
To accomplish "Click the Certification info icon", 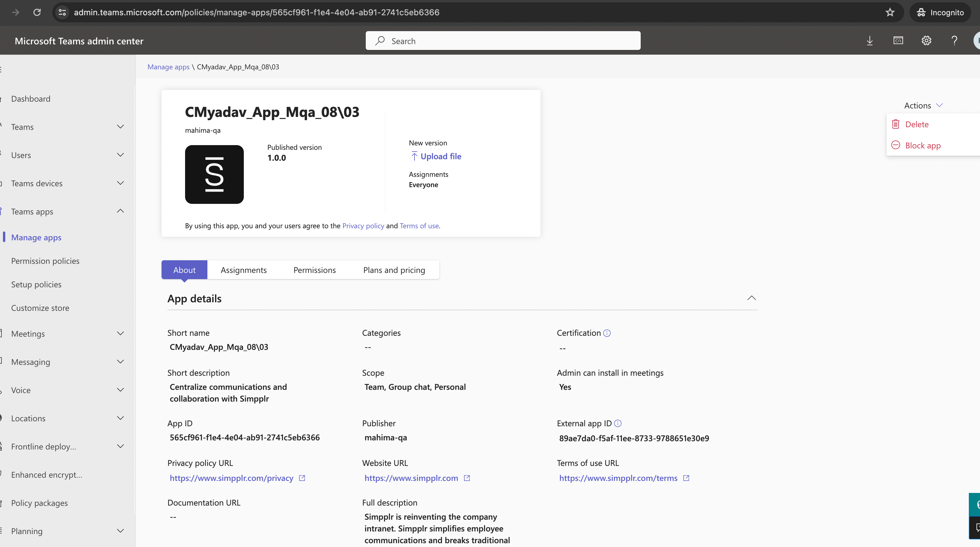I will (x=607, y=333).
